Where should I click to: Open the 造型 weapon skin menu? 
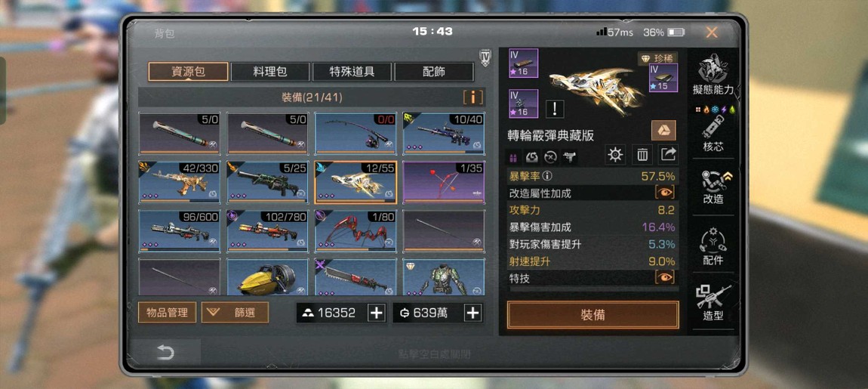click(713, 303)
